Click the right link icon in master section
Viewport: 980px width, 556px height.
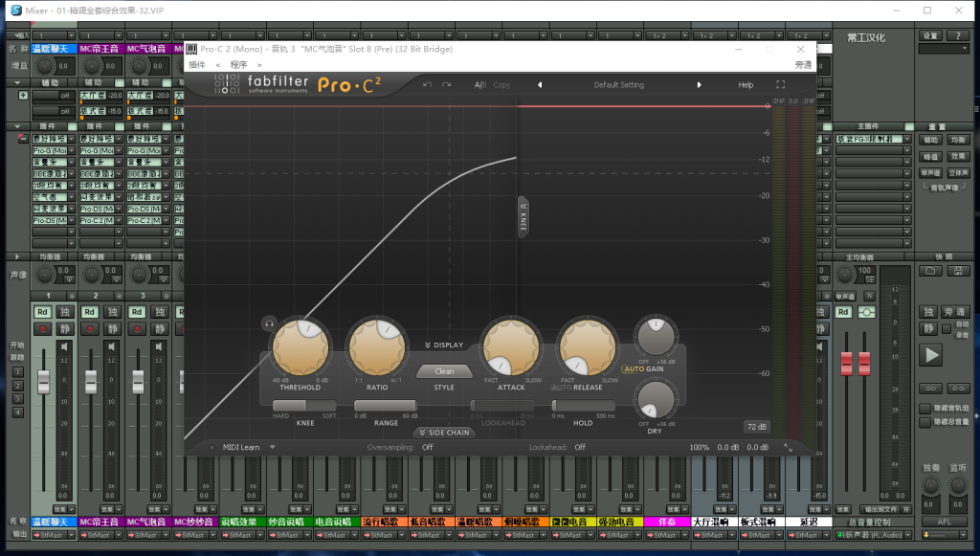(x=958, y=388)
